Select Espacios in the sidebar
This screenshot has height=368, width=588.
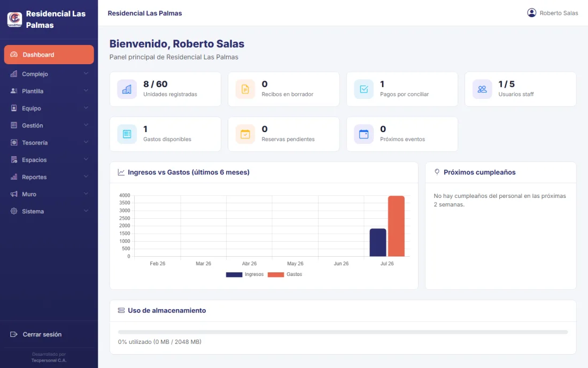pyautogui.click(x=49, y=160)
